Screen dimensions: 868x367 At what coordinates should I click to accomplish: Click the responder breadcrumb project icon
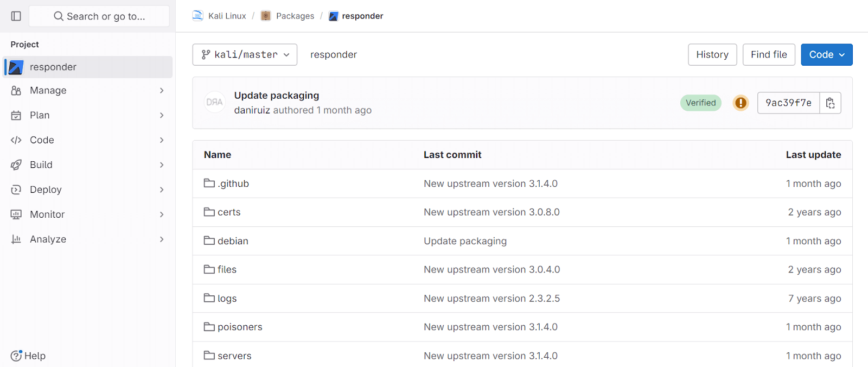[334, 16]
